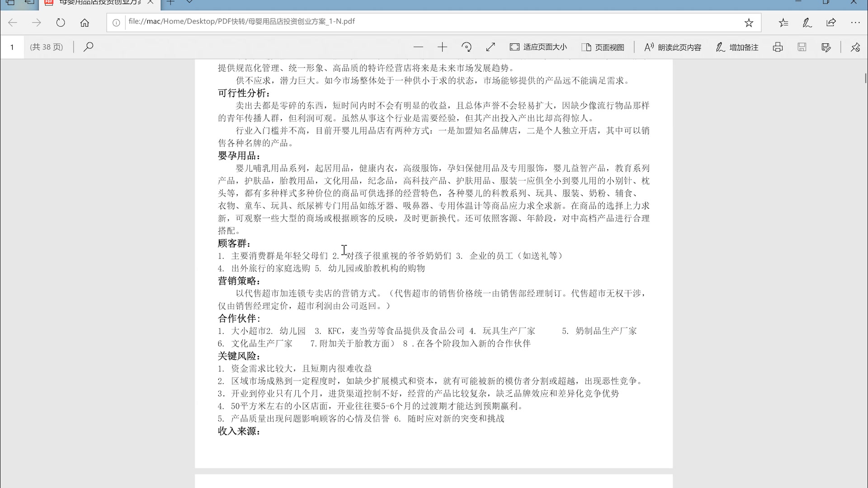Image resolution: width=868 pixels, height=488 pixels.
Task: Open the Edge settings and more menu
Action: pos(855,23)
